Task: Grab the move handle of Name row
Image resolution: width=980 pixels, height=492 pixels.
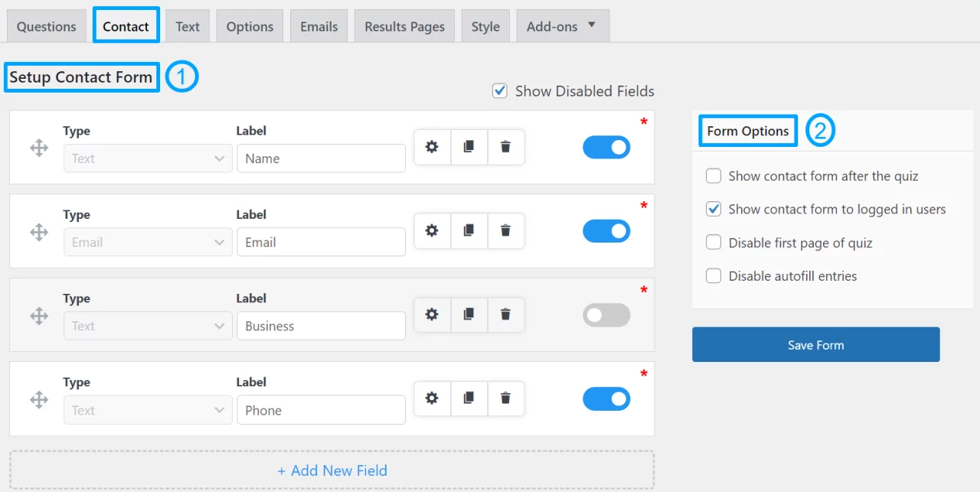Action: tap(39, 148)
